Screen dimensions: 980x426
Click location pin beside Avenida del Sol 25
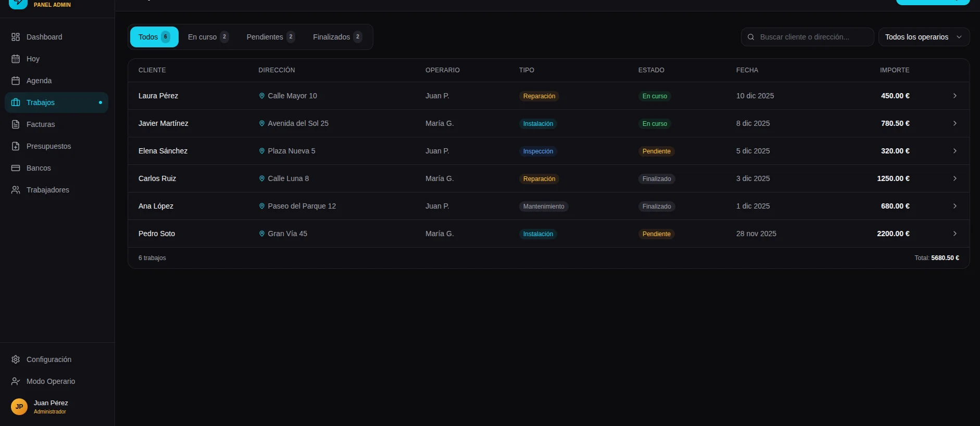[x=262, y=123]
